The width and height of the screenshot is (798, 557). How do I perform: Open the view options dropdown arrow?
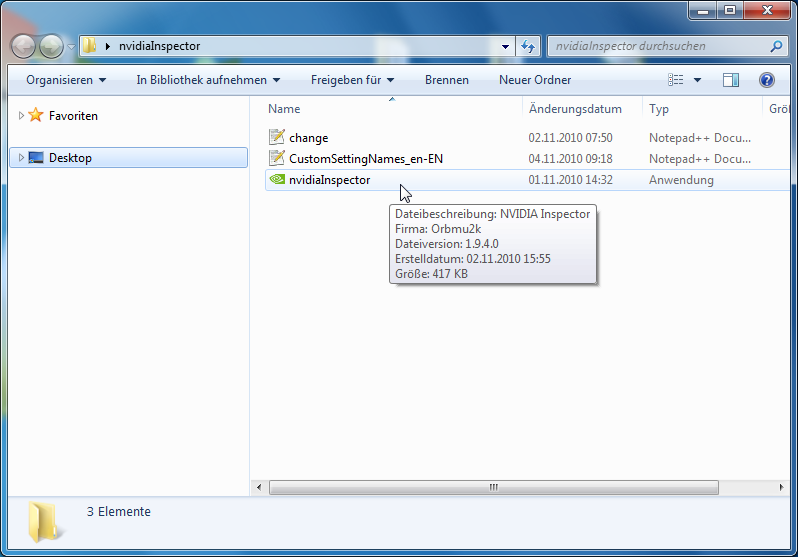pos(697,80)
